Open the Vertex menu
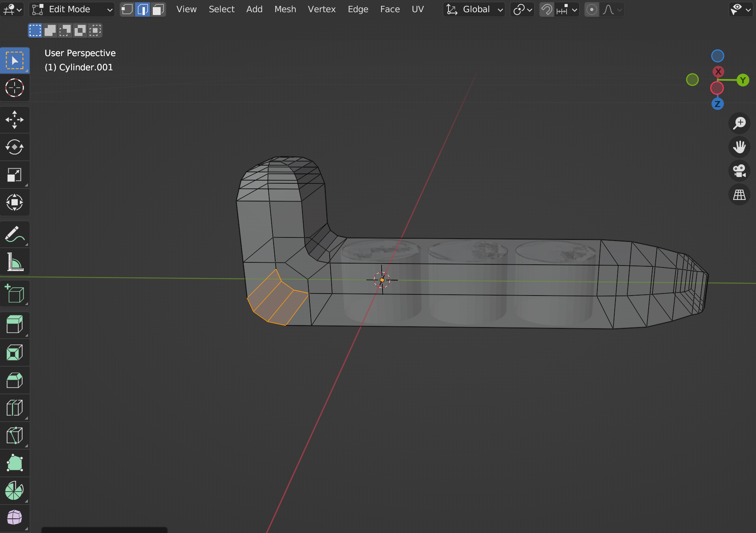This screenshot has width=756, height=533. pos(322,9)
